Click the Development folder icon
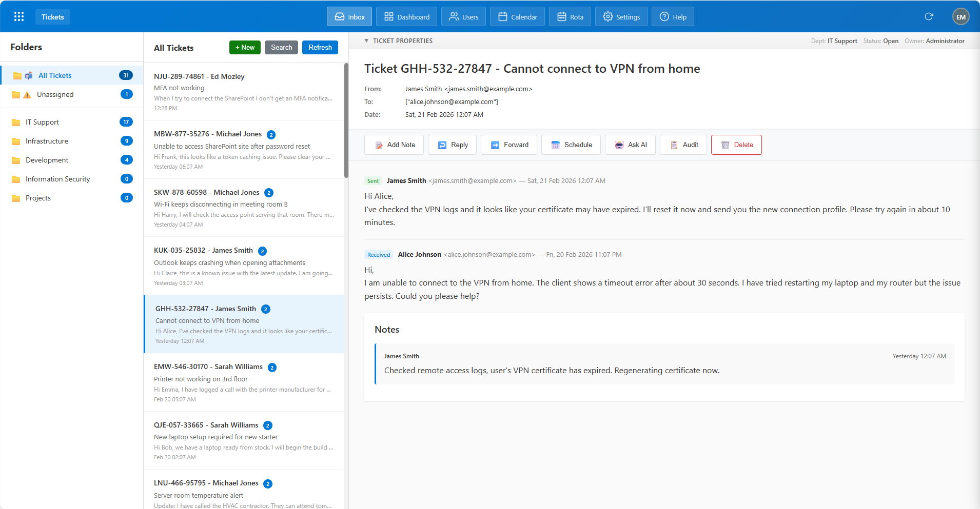This screenshot has height=509, width=980. coord(16,160)
